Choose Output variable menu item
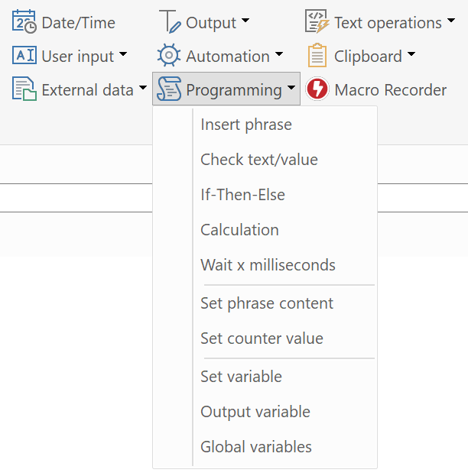The width and height of the screenshot is (468, 476). pos(265,412)
